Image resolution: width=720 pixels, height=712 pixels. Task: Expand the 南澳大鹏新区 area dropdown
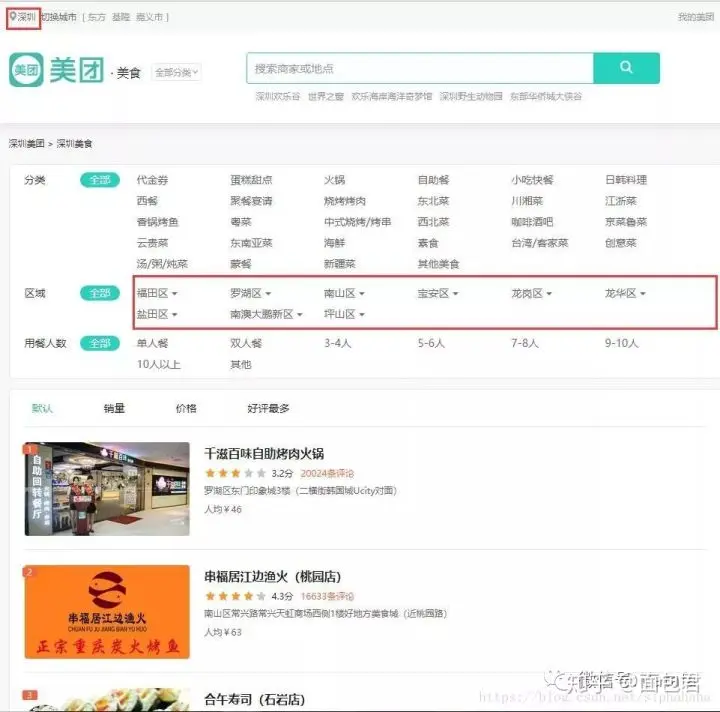click(x=266, y=314)
